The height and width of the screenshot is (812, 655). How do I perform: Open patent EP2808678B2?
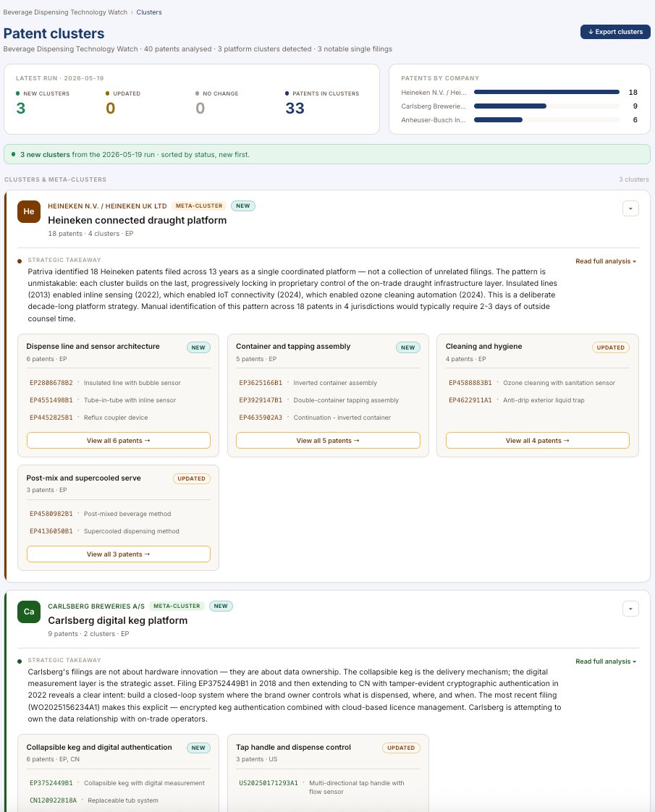(51, 383)
